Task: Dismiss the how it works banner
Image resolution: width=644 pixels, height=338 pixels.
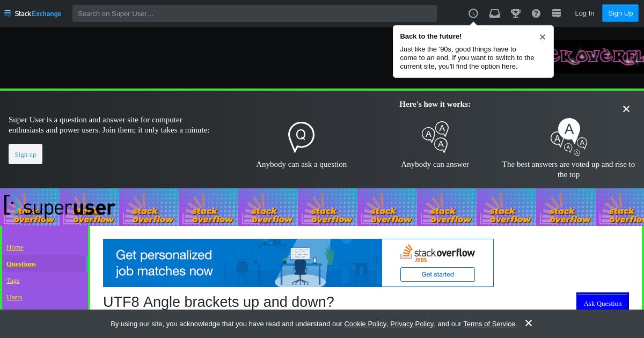Action: [x=626, y=109]
